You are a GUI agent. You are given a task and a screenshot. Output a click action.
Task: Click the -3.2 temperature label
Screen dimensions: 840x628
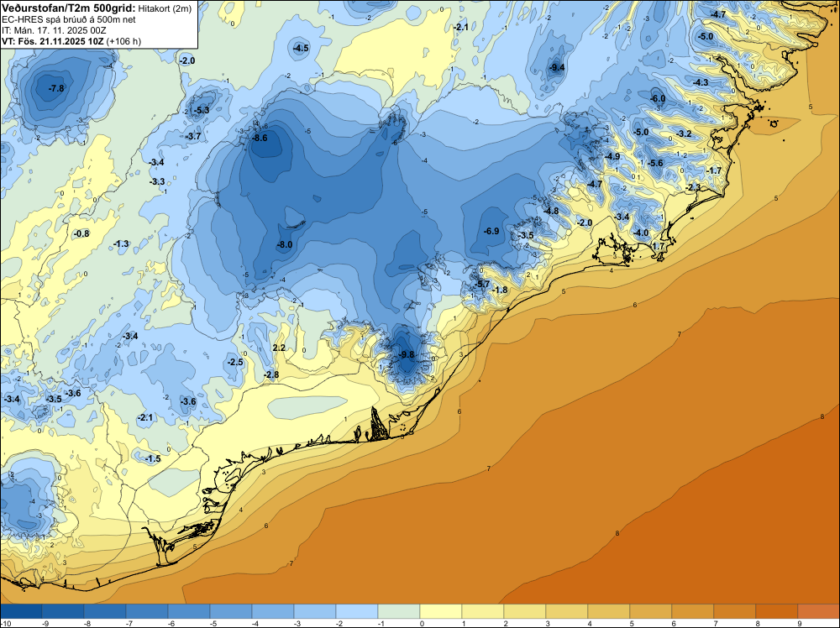684,133
